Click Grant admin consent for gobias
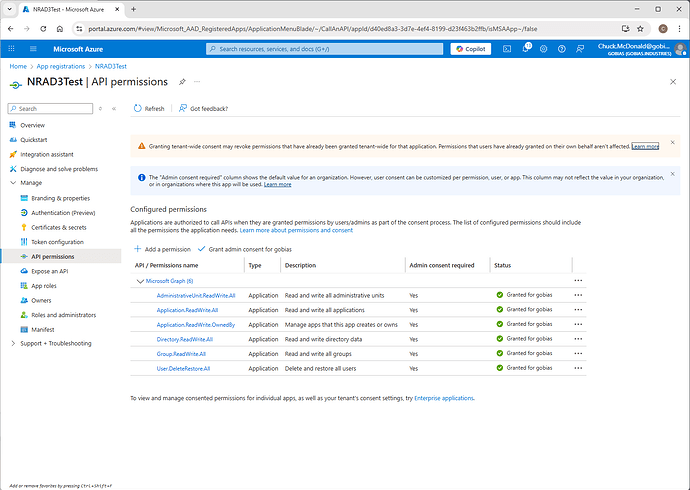The height and width of the screenshot is (490, 690). tap(245, 249)
